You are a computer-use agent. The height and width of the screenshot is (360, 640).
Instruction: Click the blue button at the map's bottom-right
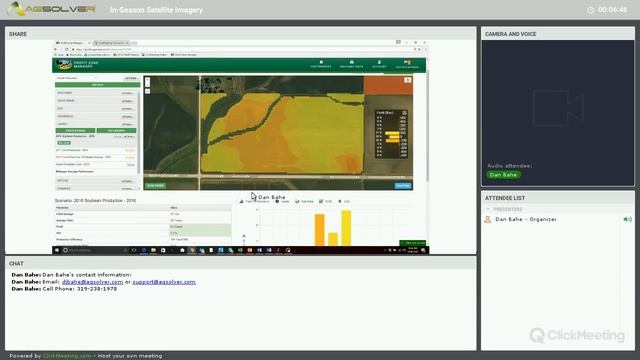pos(402,185)
